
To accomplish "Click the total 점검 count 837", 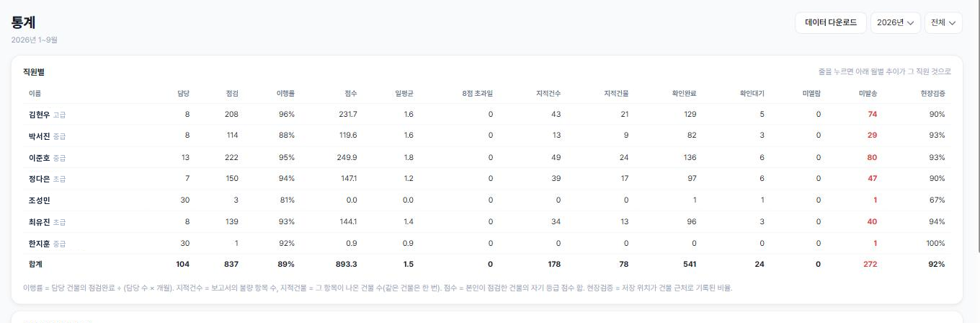I will [231, 265].
